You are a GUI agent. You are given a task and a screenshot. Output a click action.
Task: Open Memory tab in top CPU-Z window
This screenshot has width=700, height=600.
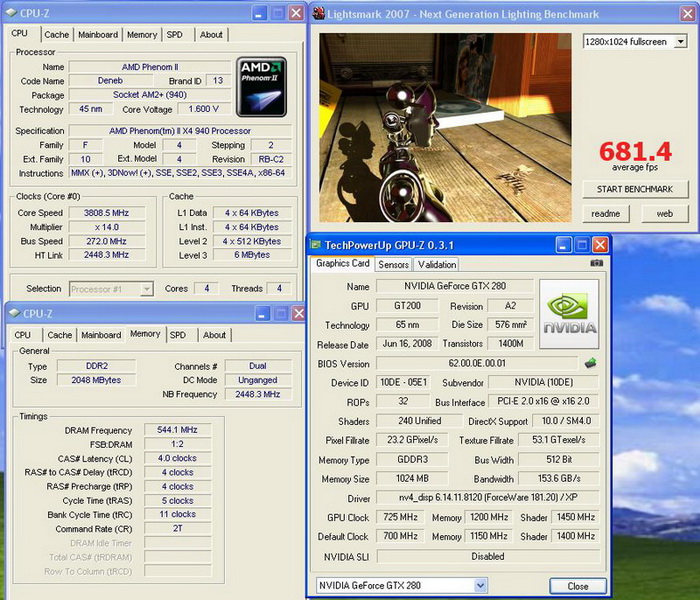(x=142, y=34)
